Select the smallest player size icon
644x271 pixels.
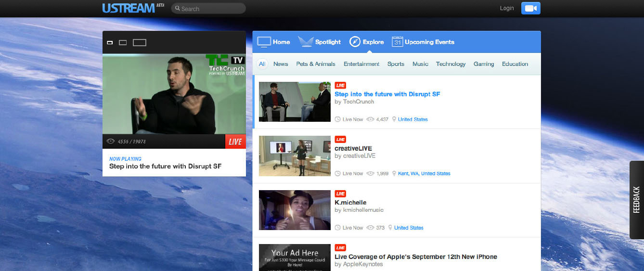[x=110, y=42]
